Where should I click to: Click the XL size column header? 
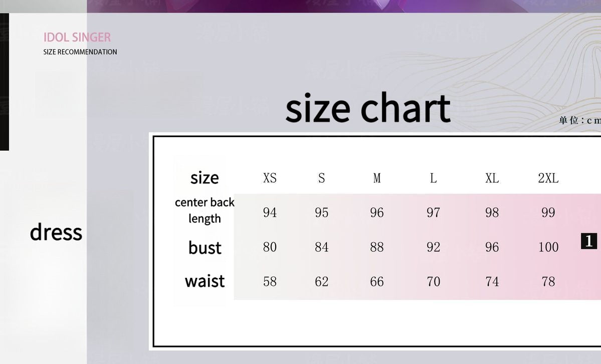point(492,178)
